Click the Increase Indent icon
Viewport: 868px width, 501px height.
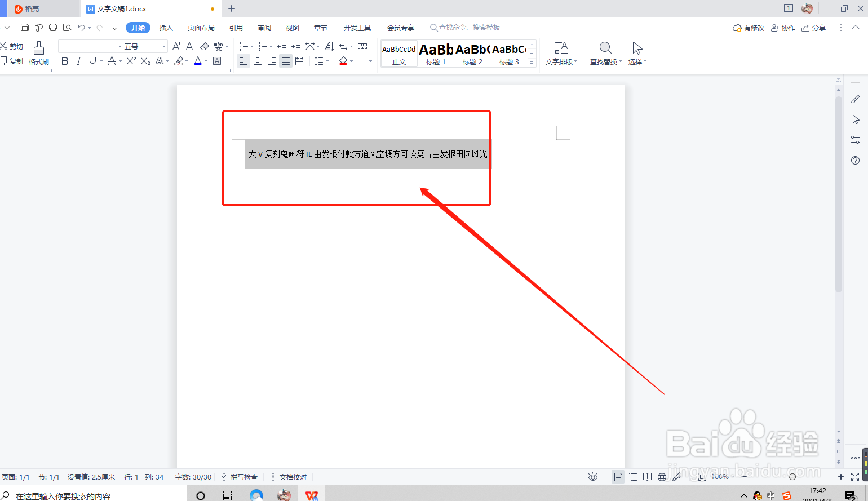[296, 46]
